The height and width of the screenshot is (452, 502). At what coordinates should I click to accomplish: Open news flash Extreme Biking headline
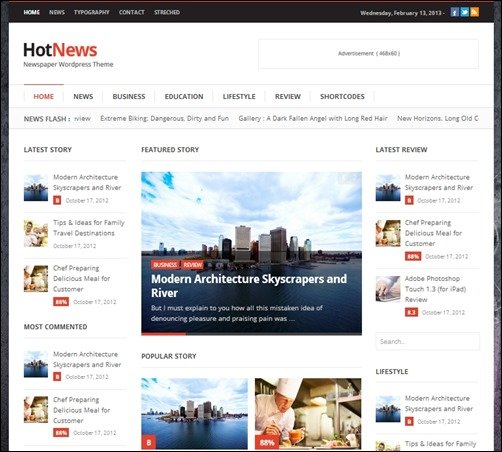tap(165, 119)
